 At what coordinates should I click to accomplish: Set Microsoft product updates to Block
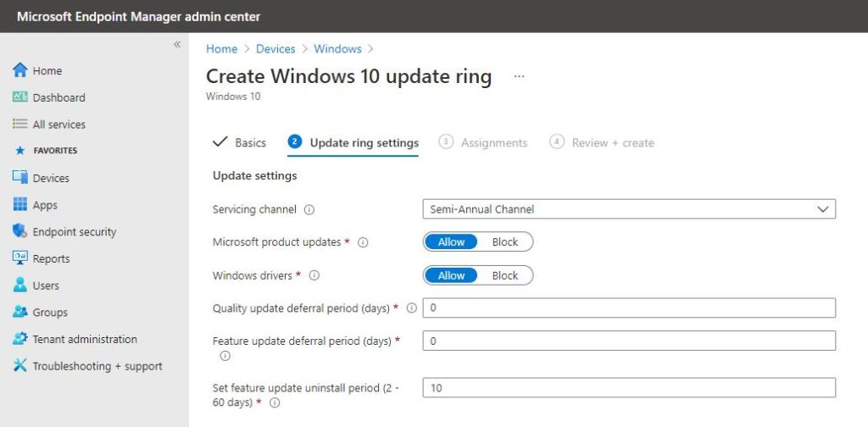[x=505, y=242]
